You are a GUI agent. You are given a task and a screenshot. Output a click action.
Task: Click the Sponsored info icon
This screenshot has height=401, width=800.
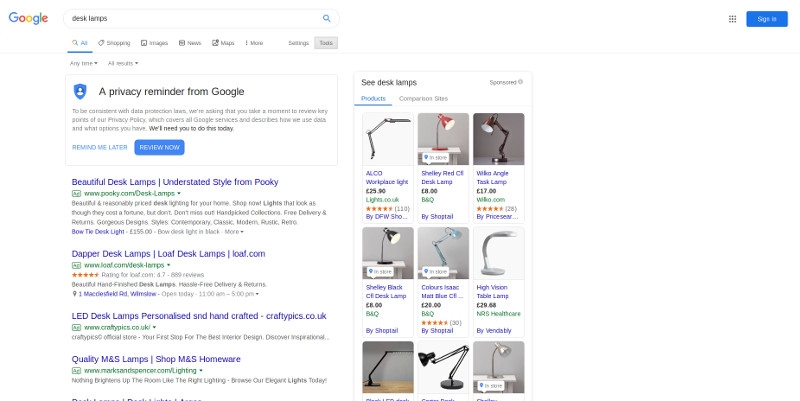point(520,82)
